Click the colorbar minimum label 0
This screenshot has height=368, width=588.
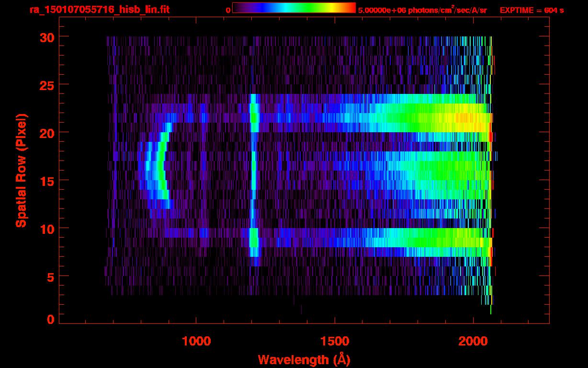coord(228,10)
